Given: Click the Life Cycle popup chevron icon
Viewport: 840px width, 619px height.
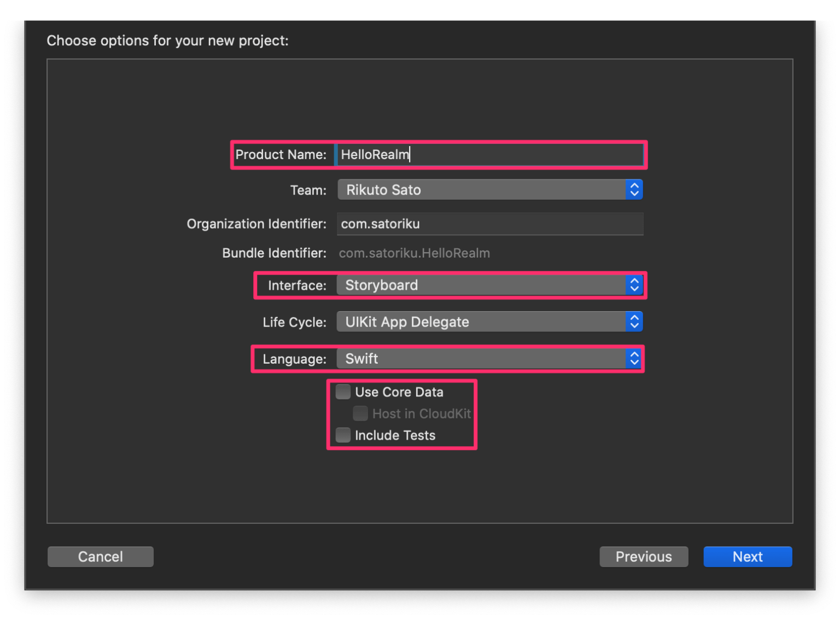Looking at the screenshot, I should pos(634,322).
